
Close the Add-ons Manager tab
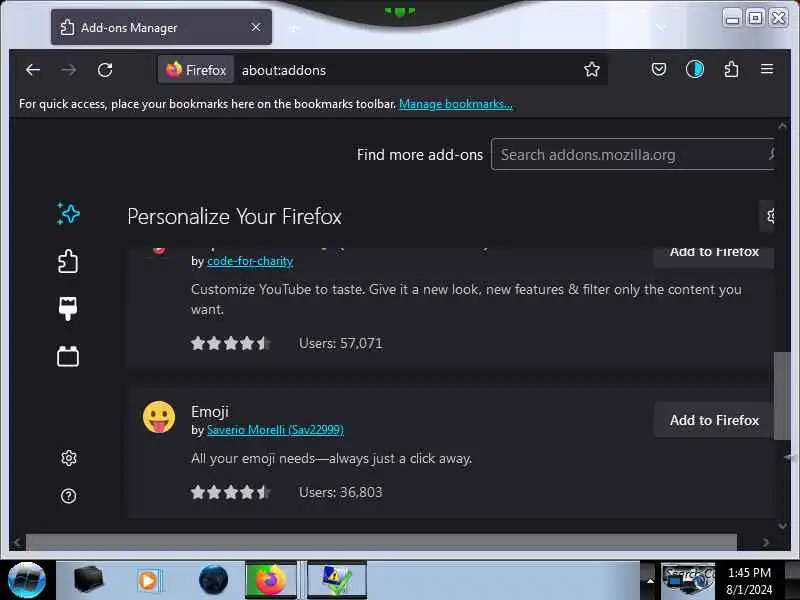pos(256,27)
